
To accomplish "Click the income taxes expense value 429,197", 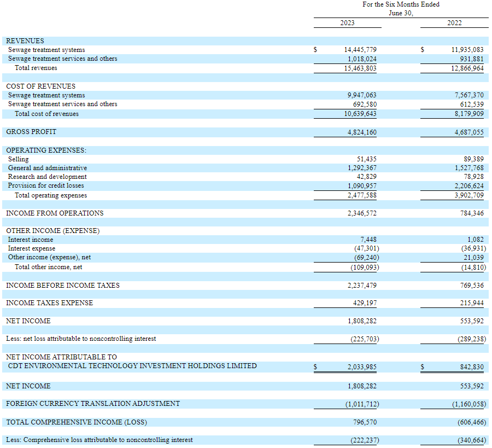I will pyautogui.click(x=364, y=303).
